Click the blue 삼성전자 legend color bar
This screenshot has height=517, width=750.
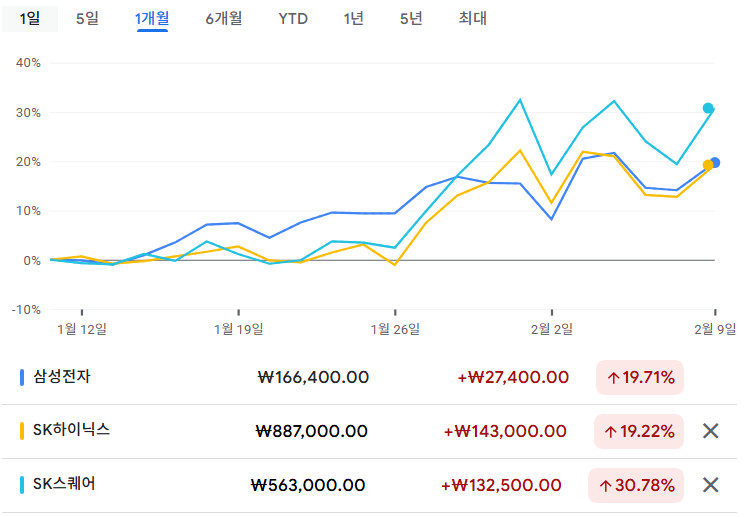tap(22, 377)
